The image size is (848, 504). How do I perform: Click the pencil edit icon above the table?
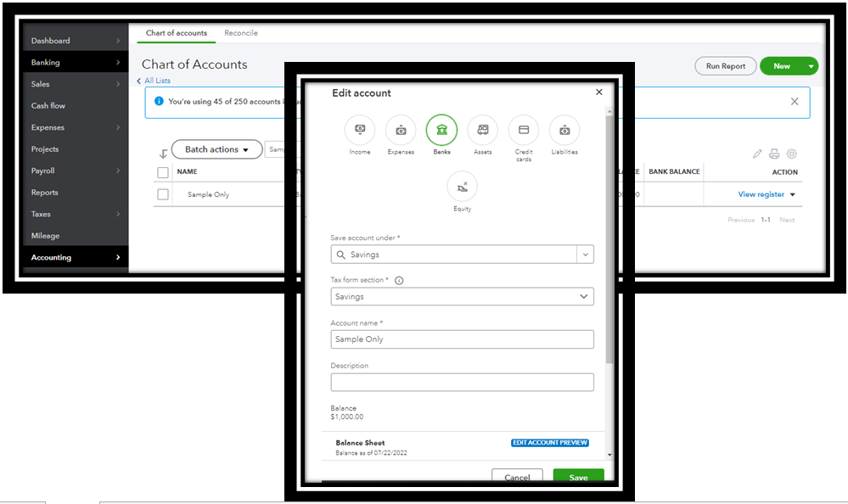pyautogui.click(x=757, y=154)
